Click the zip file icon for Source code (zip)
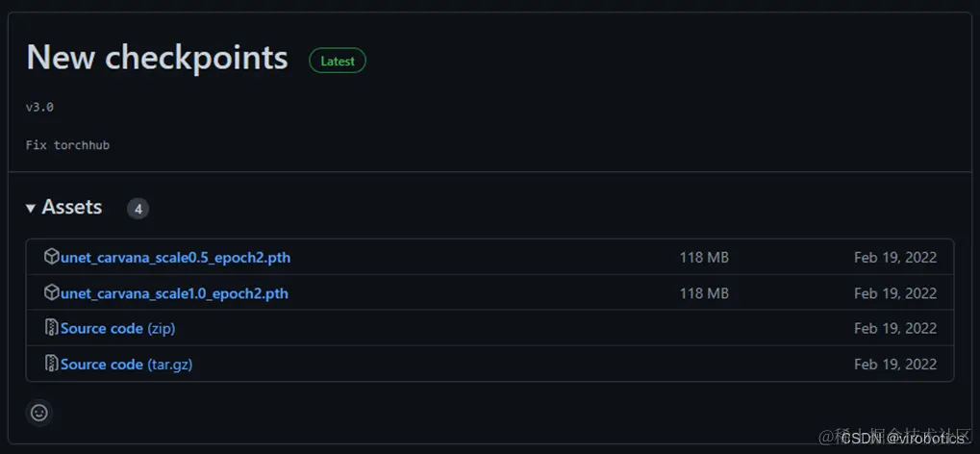The width and height of the screenshot is (980, 454). (x=52, y=328)
